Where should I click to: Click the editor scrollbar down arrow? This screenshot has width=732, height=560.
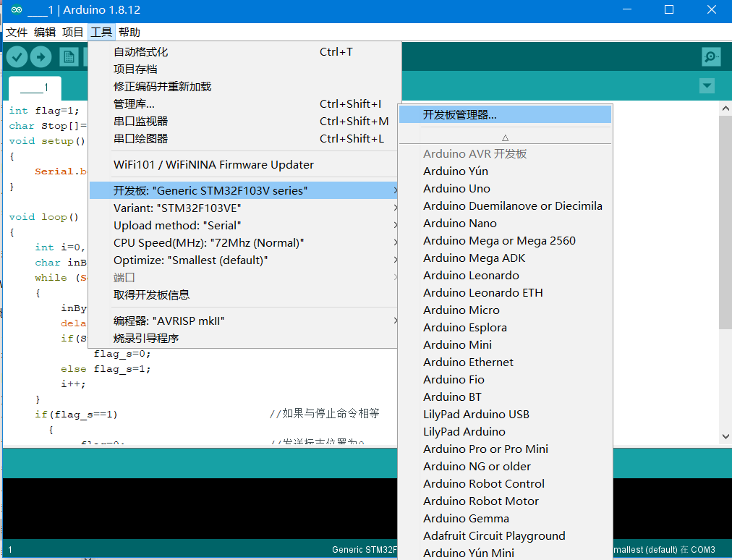725,437
